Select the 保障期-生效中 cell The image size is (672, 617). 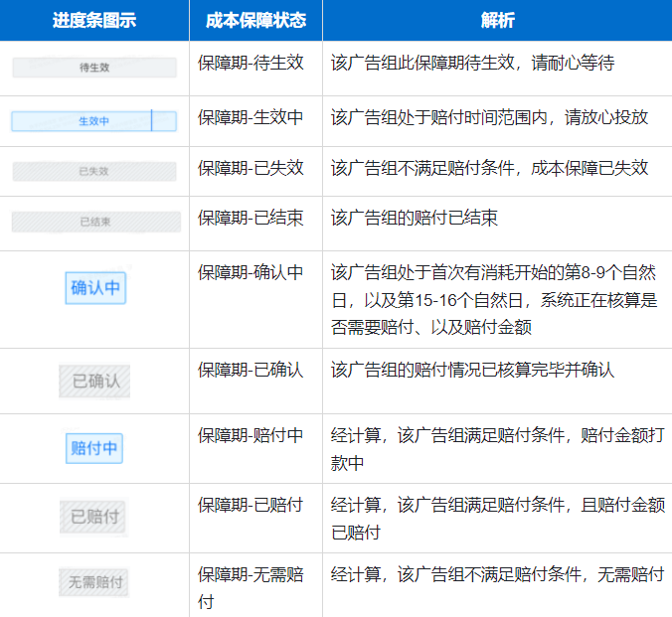coord(255,121)
